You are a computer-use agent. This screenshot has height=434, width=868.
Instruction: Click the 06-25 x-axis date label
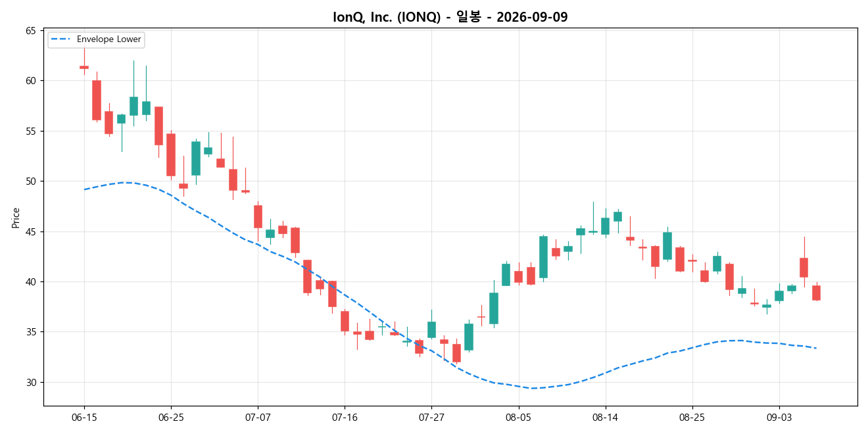click(171, 418)
